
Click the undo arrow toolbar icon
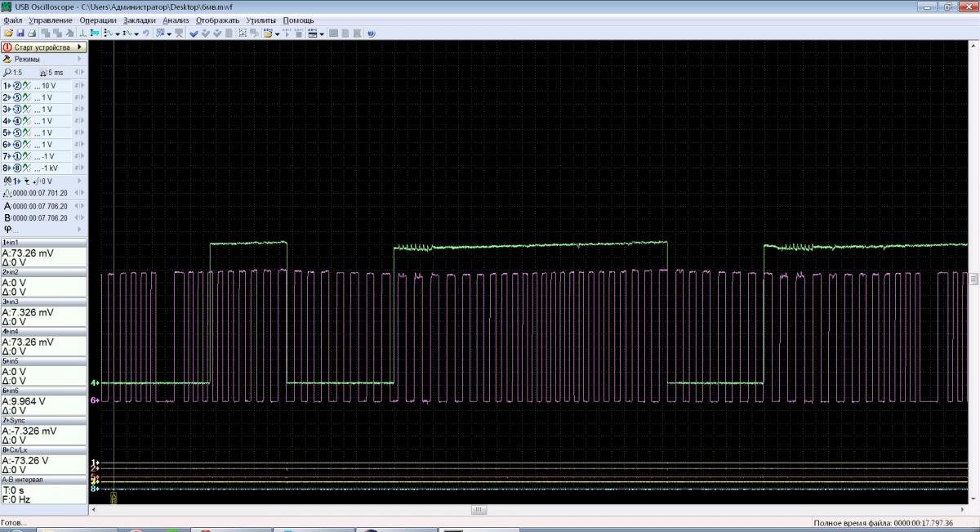coord(146,34)
